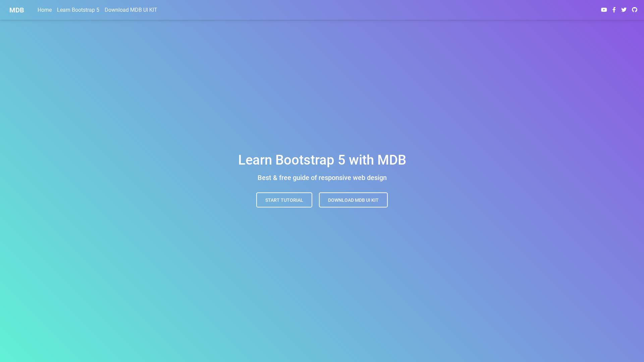Visit GitHub via the octocat icon
This screenshot has height=362, width=644.
point(634,10)
